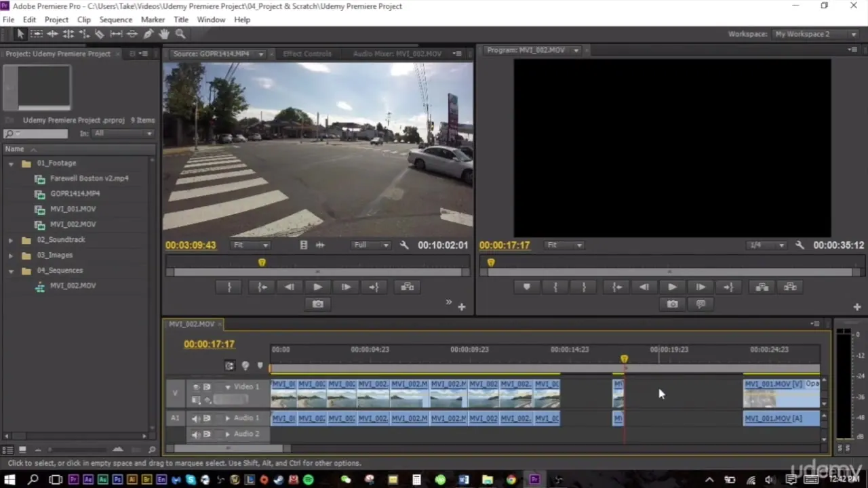
Task: Expand the 03_Images bin
Action: pyautogui.click(x=11, y=256)
